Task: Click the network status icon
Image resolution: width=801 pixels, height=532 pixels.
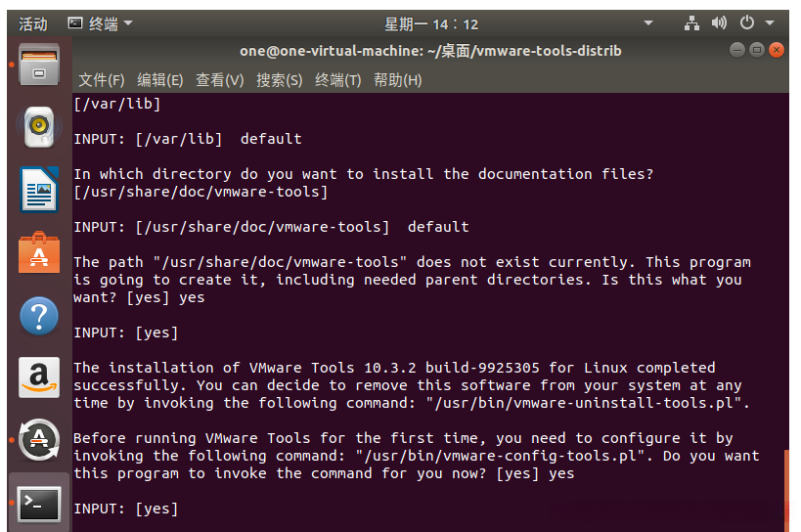Action: [x=692, y=23]
